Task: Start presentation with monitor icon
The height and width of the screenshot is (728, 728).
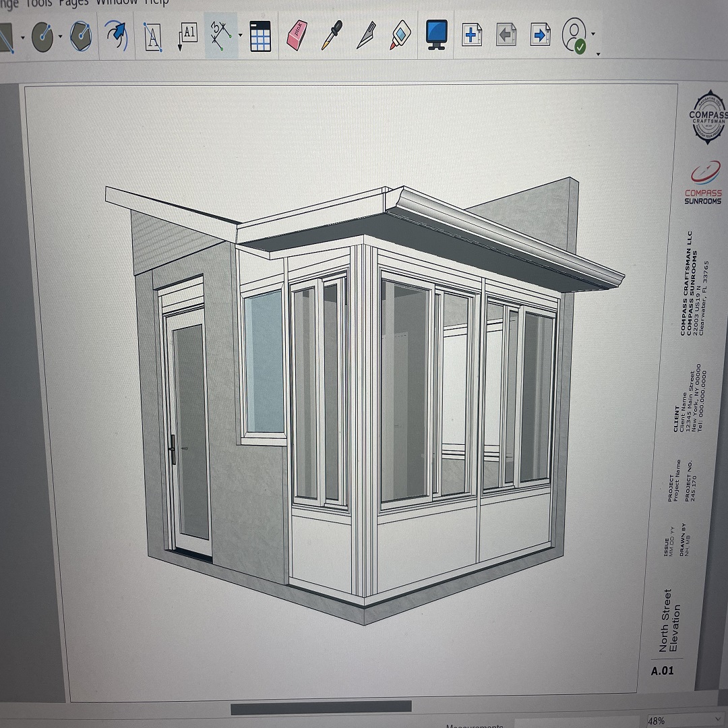Action: (437, 34)
